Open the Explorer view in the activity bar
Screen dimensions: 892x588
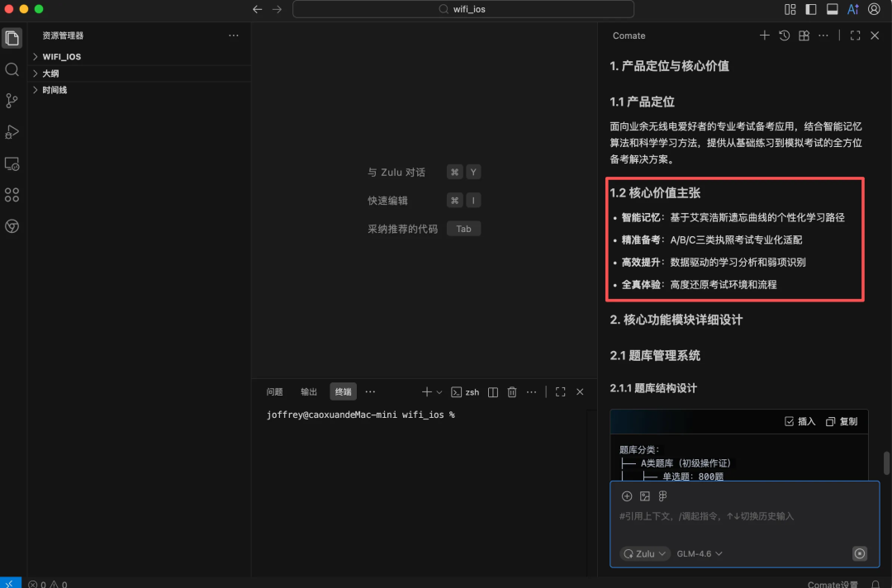[12, 38]
